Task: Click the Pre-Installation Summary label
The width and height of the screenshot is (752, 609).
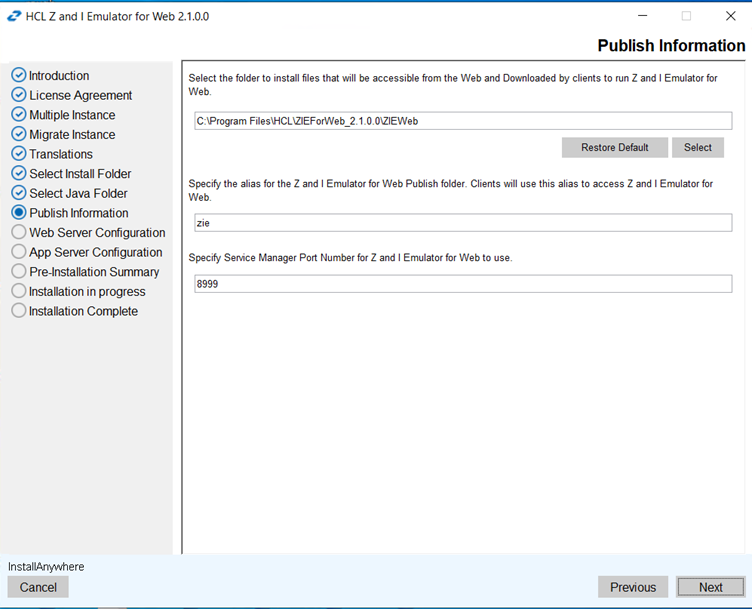Action: [x=94, y=272]
